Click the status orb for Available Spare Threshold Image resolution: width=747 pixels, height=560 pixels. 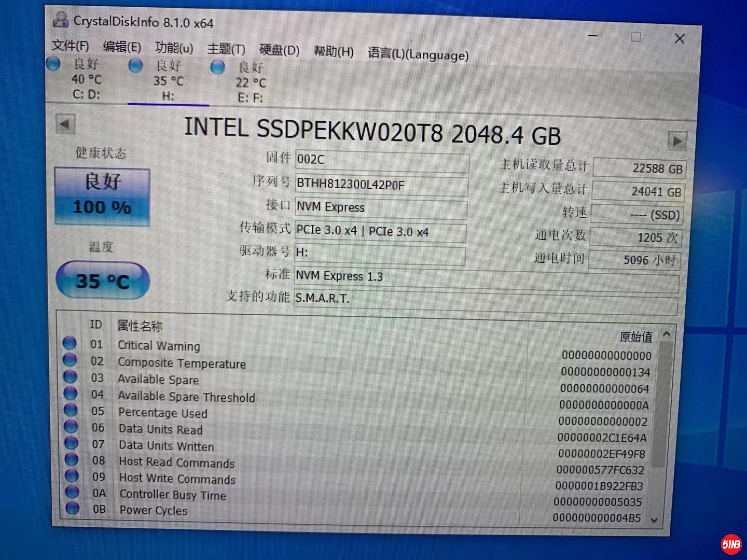point(71,393)
